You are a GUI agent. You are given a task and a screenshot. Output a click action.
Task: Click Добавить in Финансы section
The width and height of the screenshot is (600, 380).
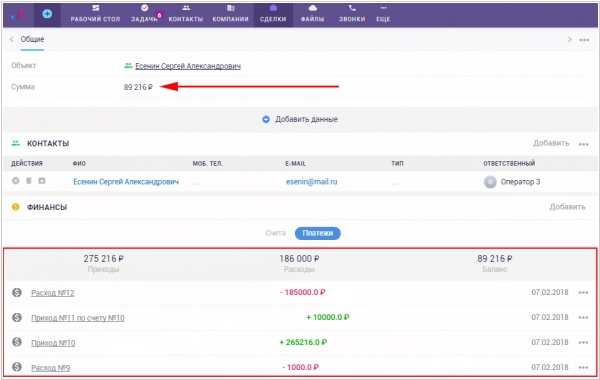567,207
